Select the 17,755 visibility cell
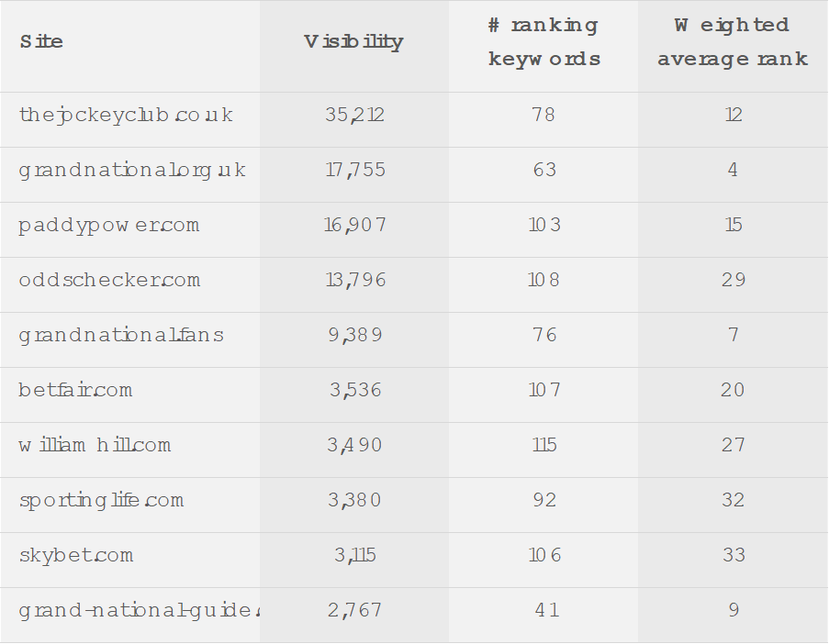The image size is (829, 644). (355, 171)
